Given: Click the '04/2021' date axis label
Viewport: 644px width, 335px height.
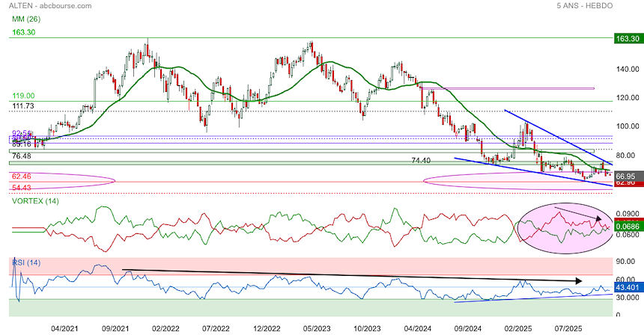Looking at the screenshot, I should coord(64,329).
